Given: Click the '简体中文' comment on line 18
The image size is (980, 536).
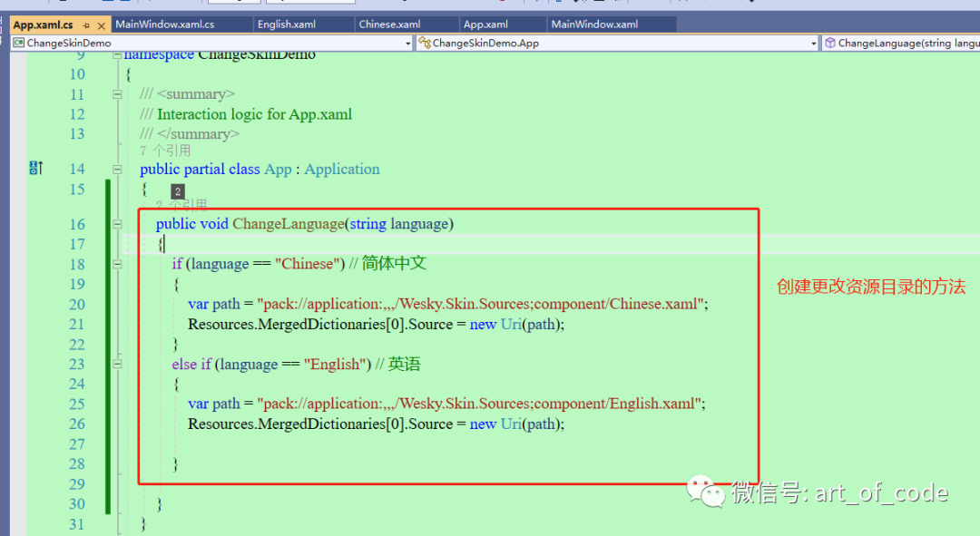Looking at the screenshot, I should [x=394, y=263].
